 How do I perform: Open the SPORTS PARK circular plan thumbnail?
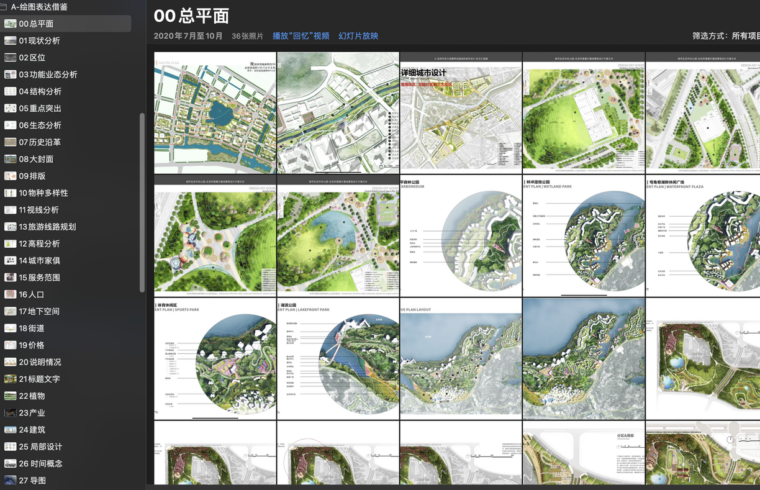pos(215,359)
